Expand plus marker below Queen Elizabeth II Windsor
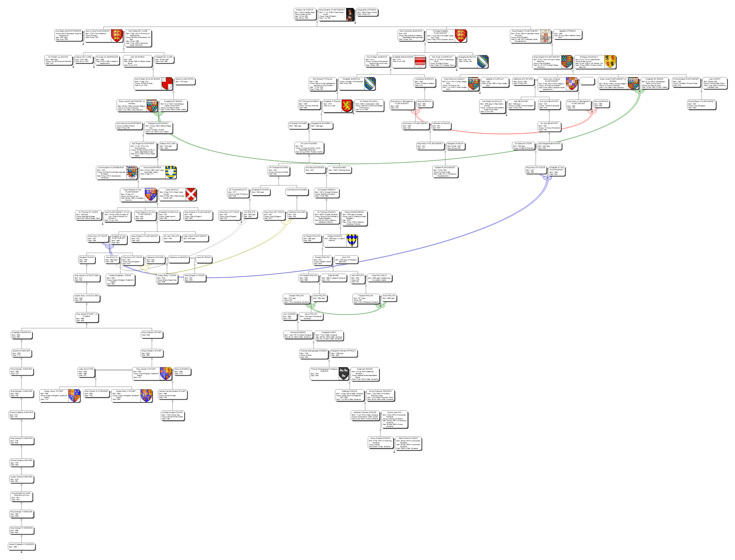735x560 pixels. coord(21,552)
